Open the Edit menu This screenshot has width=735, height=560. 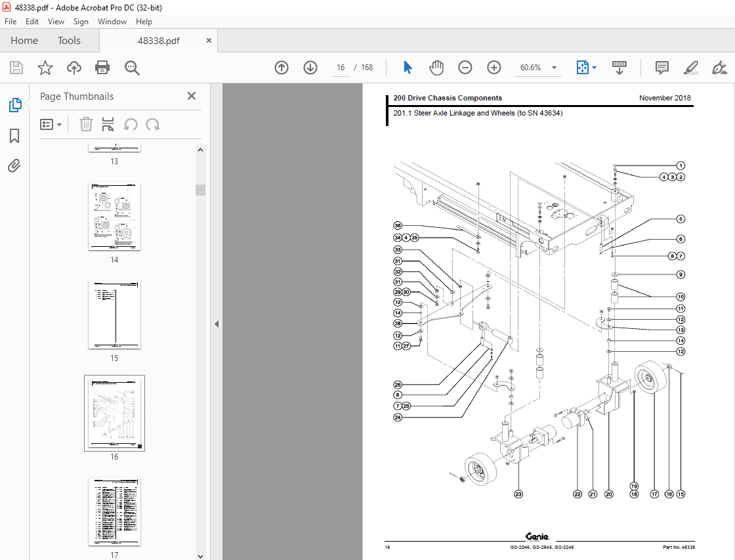point(32,22)
